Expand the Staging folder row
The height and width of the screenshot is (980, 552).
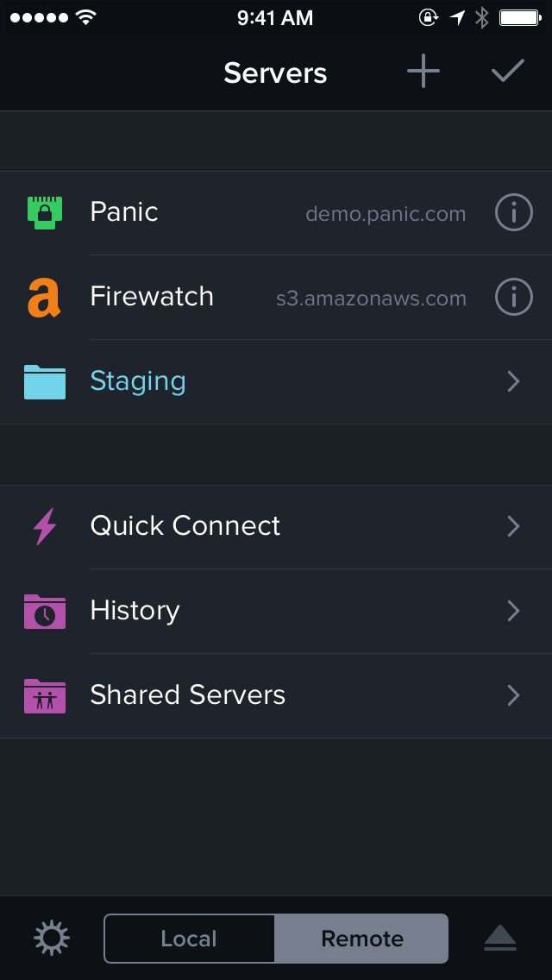click(x=513, y=381)
